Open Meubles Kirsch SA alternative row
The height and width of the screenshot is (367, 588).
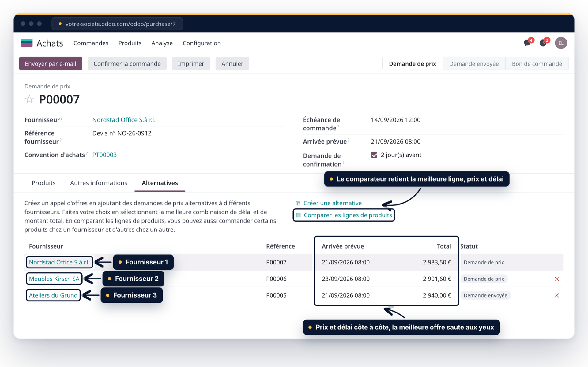pyautogui.click(x=54, y=279)
